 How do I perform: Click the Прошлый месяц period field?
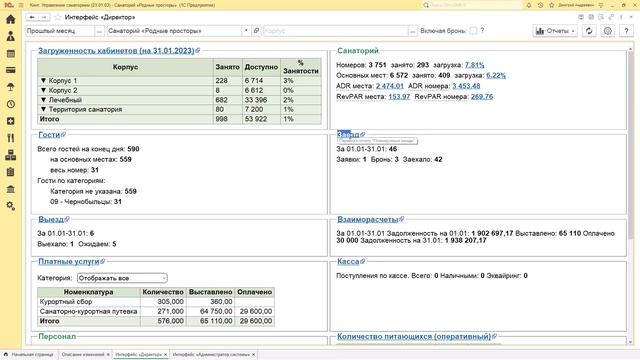(60, 31)
